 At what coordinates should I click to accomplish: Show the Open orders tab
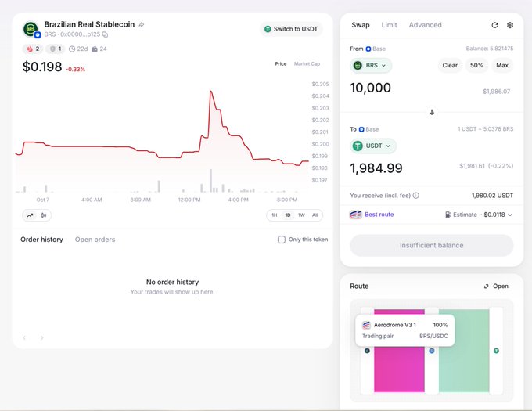click(x=95, y=240)
